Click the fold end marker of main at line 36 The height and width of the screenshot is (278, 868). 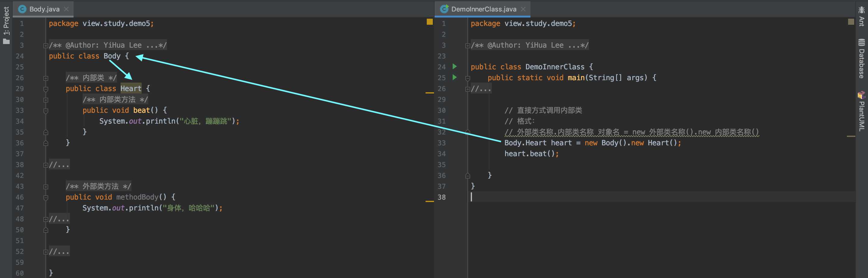click(467, 175)
